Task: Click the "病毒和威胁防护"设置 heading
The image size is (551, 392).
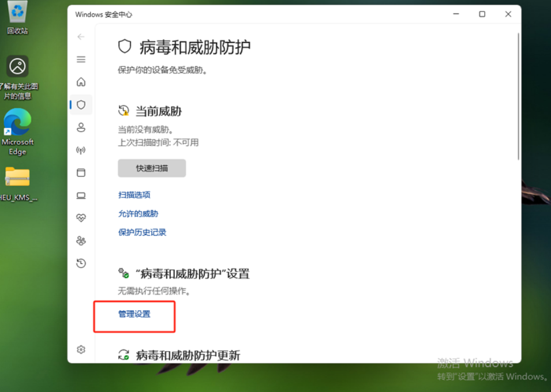Action: click(x=193, y=274)
